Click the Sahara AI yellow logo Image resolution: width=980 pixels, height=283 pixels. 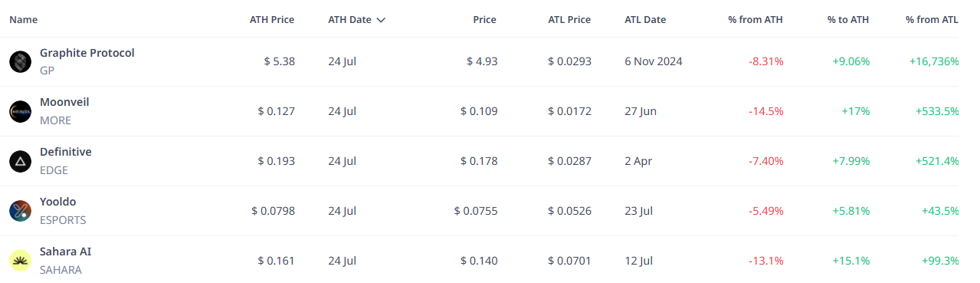point(20,261)
